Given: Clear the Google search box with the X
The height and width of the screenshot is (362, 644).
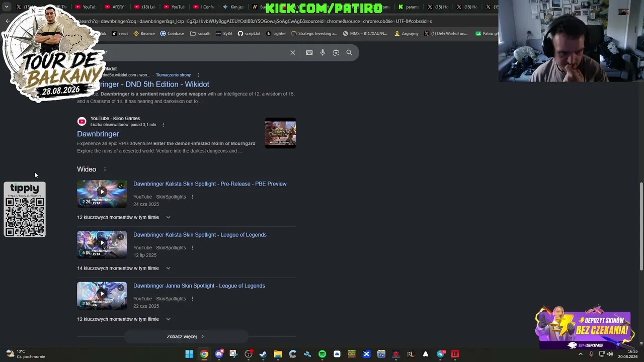Looking at the screenshot, I should (x=292, y=52).
